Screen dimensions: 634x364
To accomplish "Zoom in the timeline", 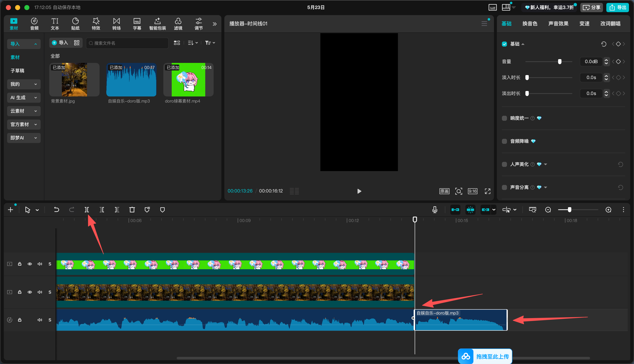I will pos(608,210).
